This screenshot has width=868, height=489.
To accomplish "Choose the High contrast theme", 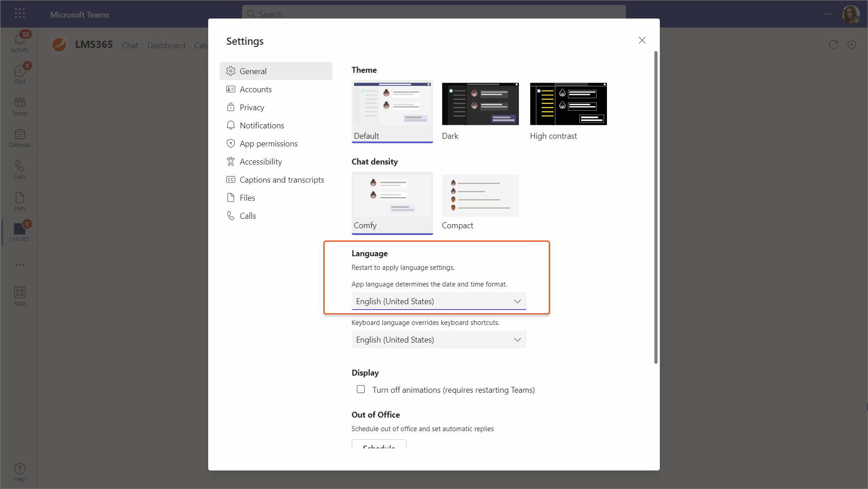I will [568, 104].
